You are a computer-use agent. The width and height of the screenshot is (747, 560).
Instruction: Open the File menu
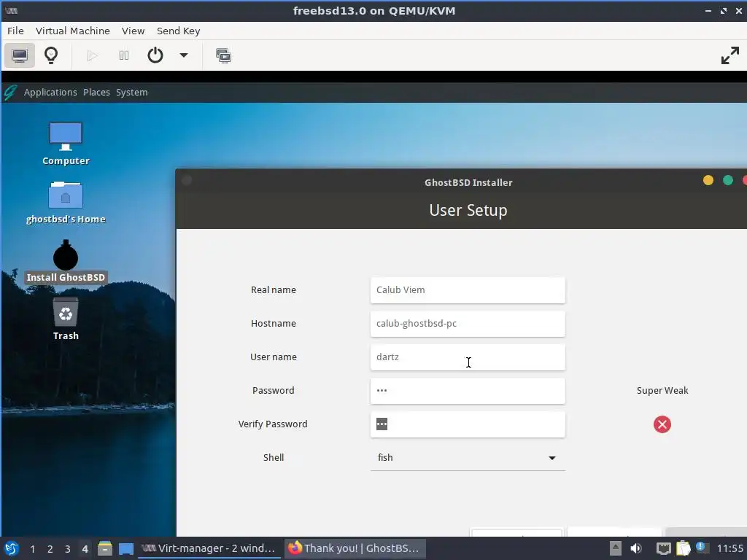[15, 31]
